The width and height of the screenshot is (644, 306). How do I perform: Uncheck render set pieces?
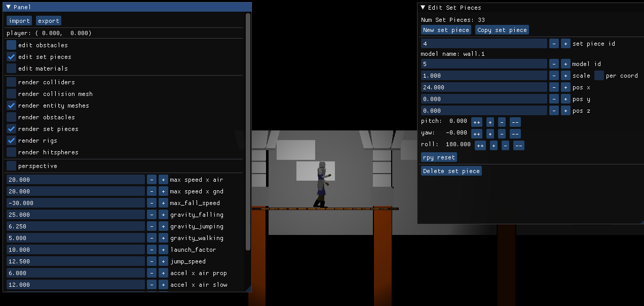(x=11, y=129)
